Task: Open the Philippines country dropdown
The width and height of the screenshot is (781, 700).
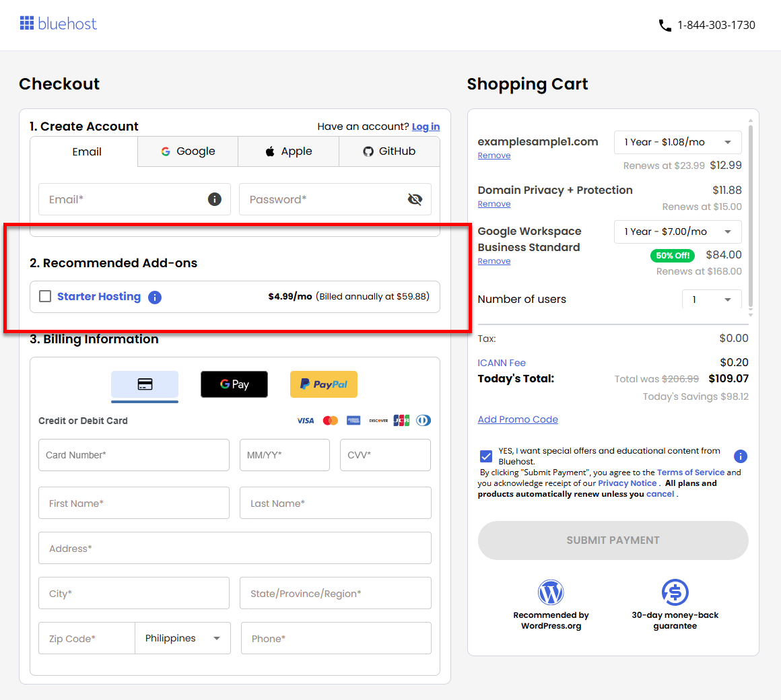Action: tap(183, 638)
